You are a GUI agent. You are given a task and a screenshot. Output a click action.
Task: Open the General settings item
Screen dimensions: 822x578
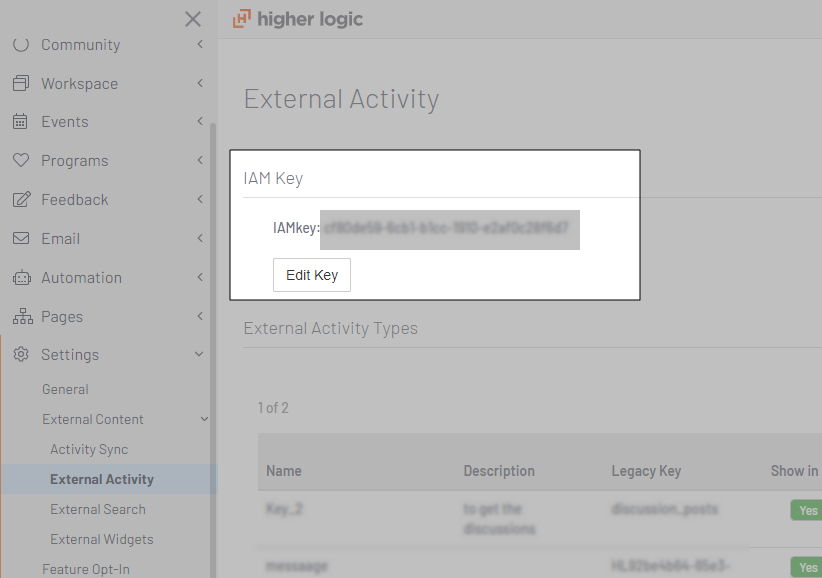click(x=65, y=390)
